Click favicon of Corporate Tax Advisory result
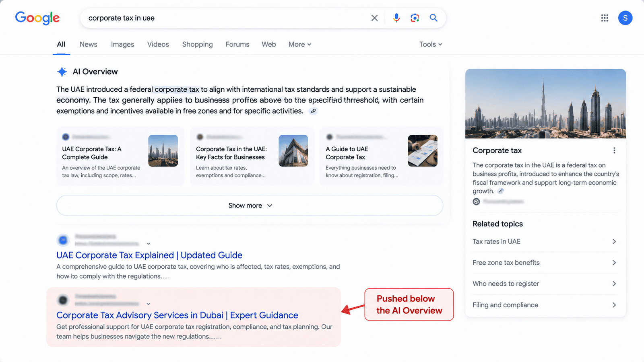Image resolution: width=644 pixels, height=362 pixels. (63, 300)
